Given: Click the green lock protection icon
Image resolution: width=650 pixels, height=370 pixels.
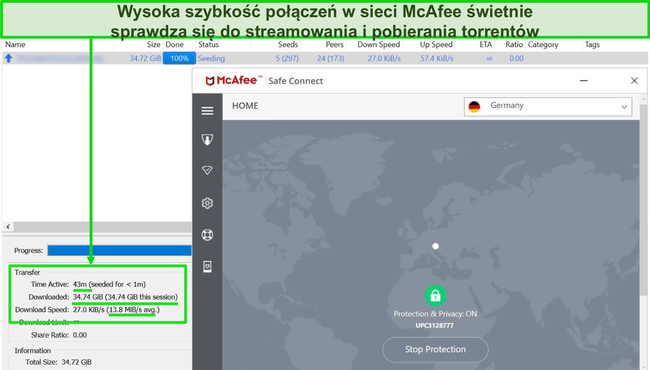Looking at the screenshot, I should click(x=435, y=295).
